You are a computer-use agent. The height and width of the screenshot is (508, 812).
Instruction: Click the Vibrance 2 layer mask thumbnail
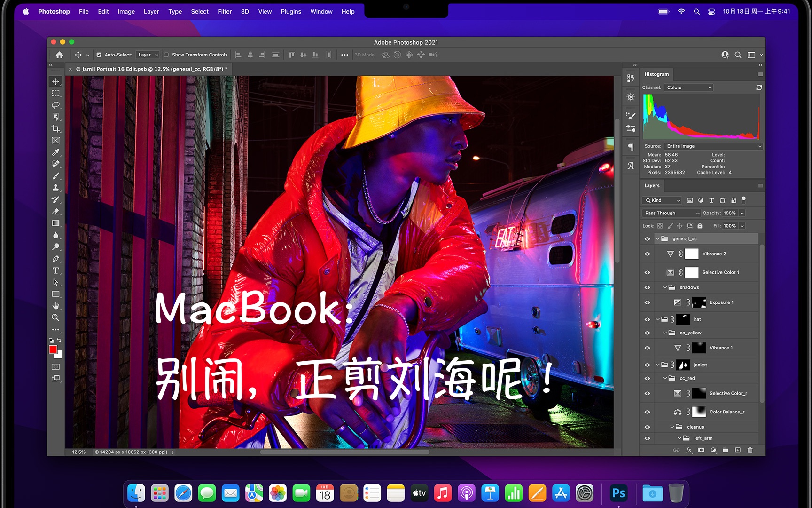click(692, 254)
